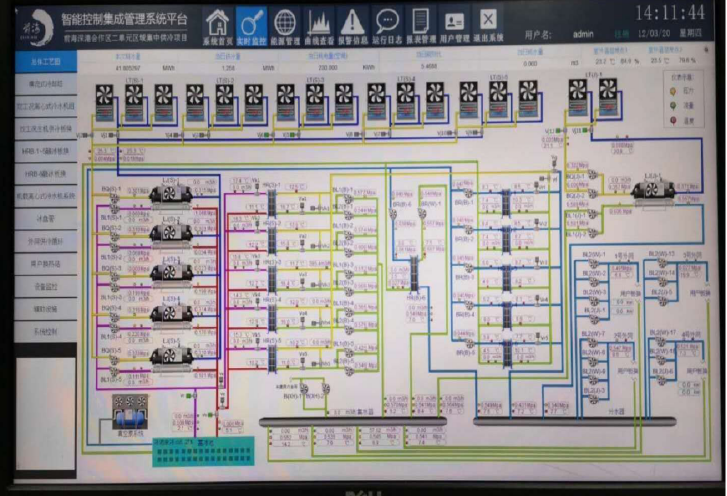Viewport: 727px width, 496px height.
Task: Click 退出系统 exit icon
Action: click(487, 22)
